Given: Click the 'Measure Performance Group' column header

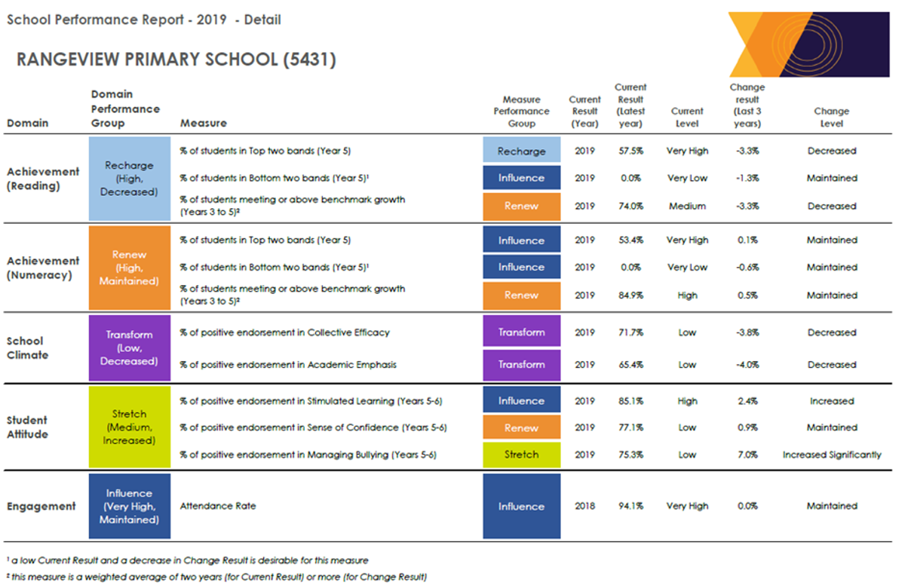Looking at the screenshot, I should tap(521, 112).
